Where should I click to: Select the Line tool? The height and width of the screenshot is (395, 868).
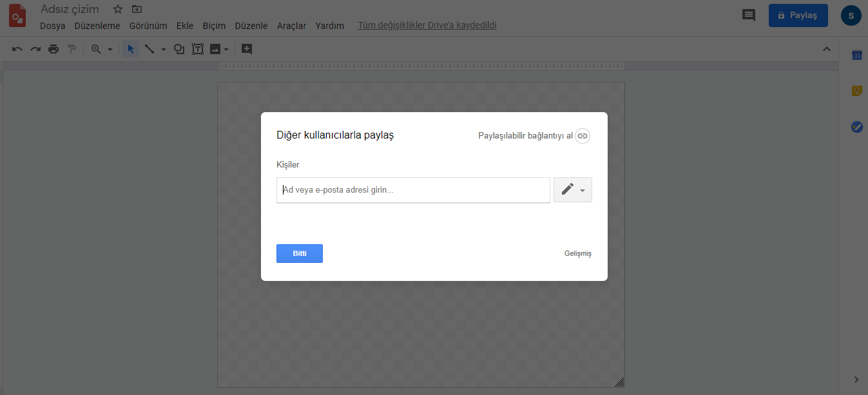149,48
